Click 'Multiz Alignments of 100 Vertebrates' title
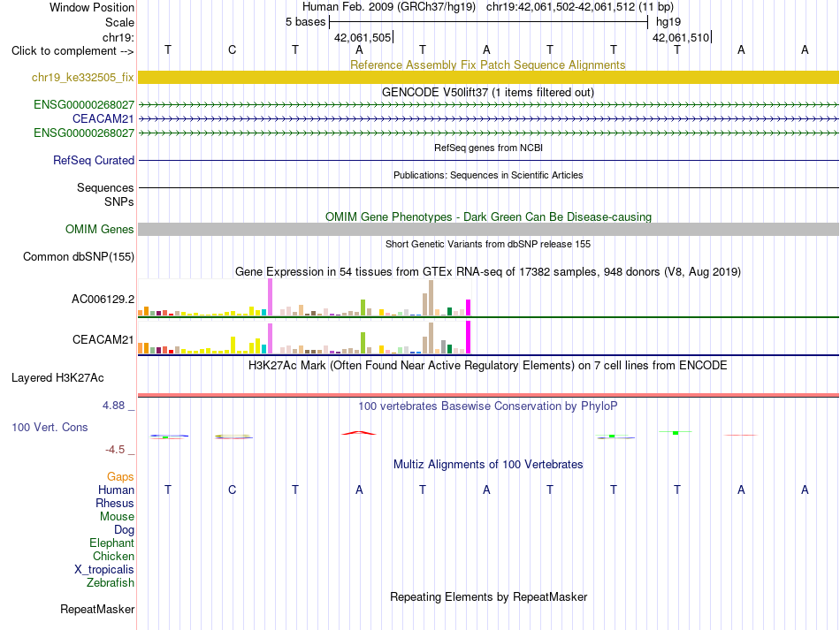The image size is (840, 630). 488,464
